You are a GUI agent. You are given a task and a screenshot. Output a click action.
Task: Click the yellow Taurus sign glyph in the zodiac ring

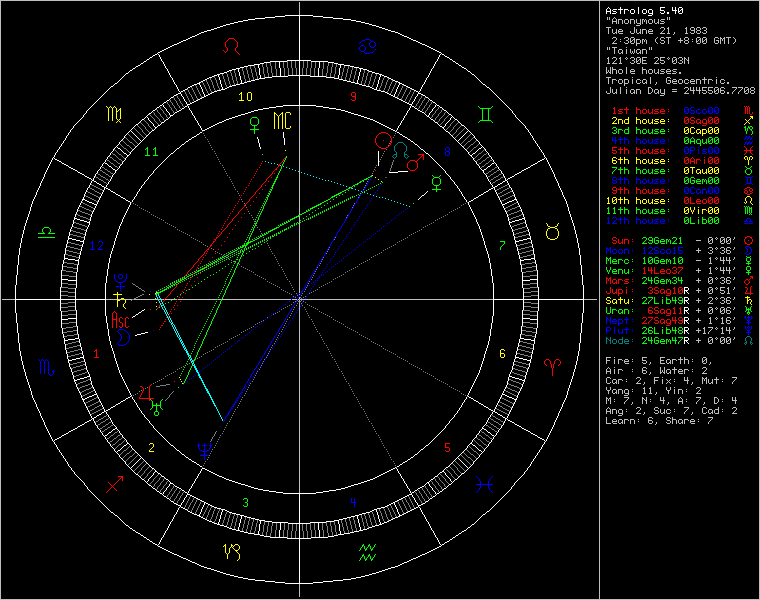553,232
